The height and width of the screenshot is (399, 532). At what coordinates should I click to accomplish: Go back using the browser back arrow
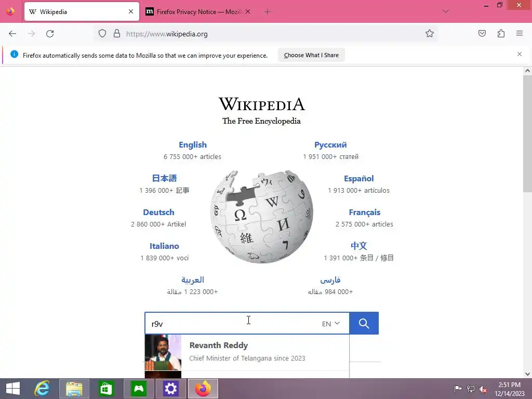[x=12, y=34]
